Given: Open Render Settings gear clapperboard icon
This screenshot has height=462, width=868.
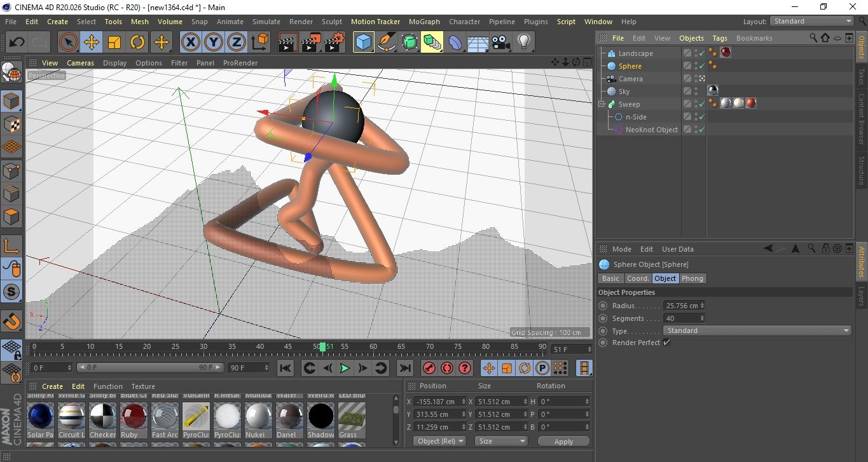Looking at the screenshot, I should tap(334, 43).
